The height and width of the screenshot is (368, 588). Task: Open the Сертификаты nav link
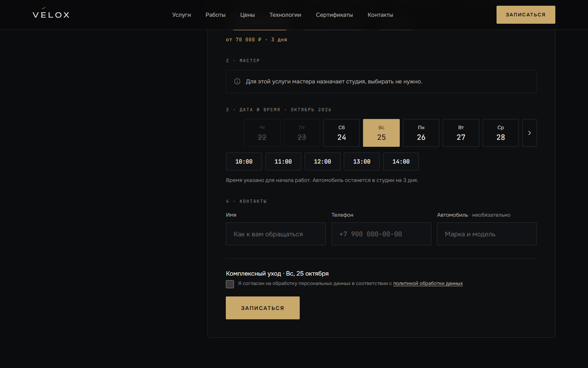pyautogui.click(x=334, y=15)
